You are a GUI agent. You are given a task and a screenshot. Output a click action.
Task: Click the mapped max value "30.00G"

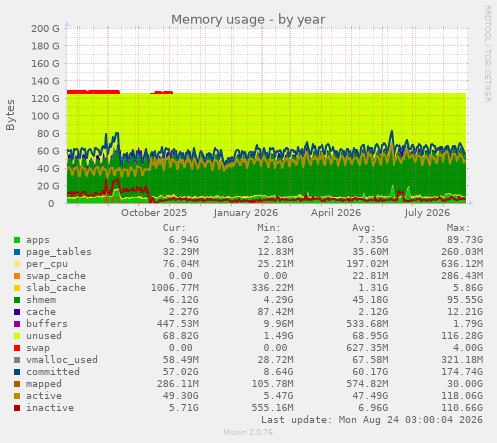pyautogui.click(x=465, y=384)
